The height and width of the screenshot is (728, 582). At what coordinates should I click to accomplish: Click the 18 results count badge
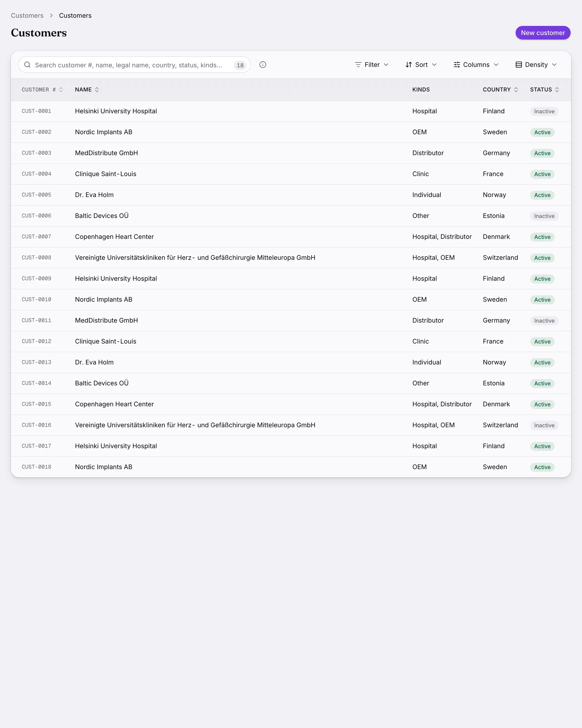pos(240,65)
